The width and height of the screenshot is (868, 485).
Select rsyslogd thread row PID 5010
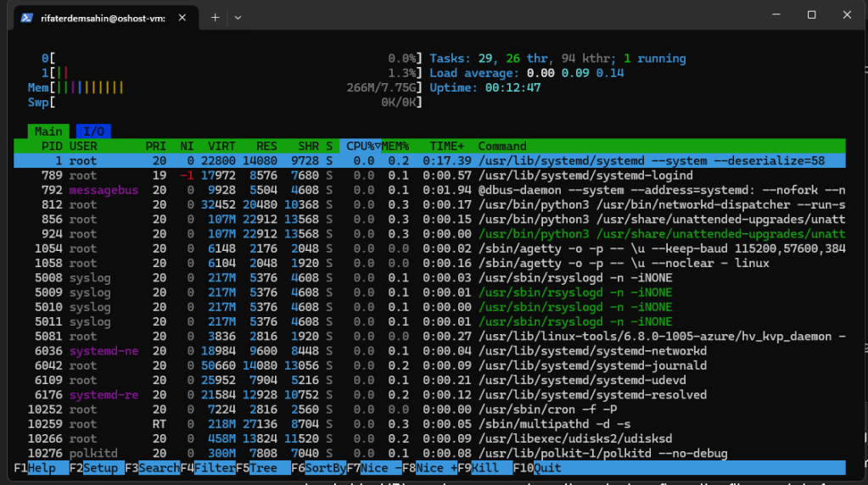(x=429, y=308)
